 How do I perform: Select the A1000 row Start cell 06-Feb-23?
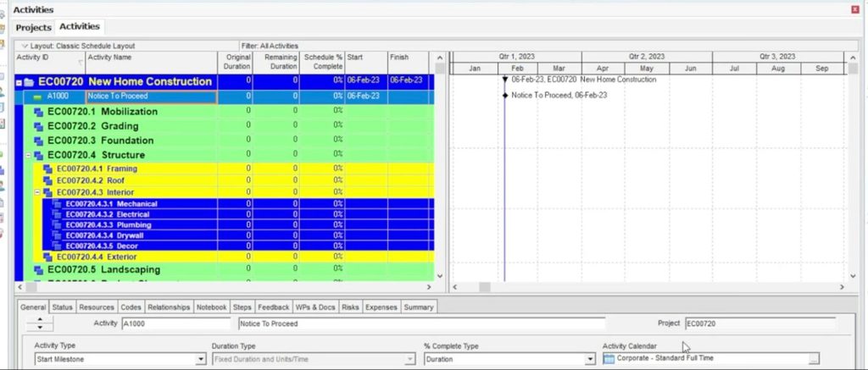pyautogui.click(x=366, y=97)
